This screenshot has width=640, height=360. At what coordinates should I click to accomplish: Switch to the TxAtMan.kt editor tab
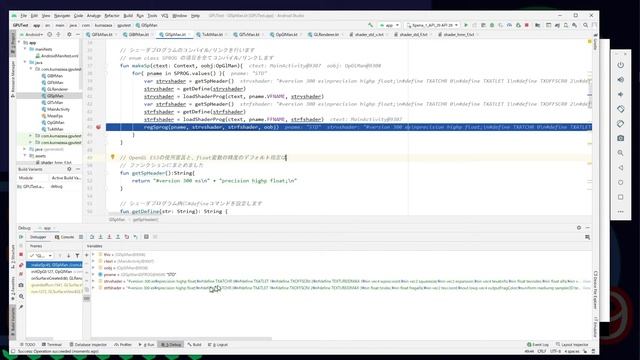coord(212,35)
